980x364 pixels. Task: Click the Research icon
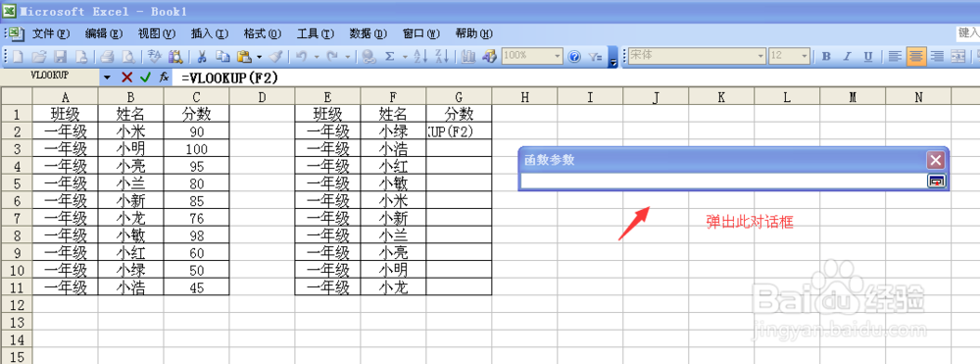pos(175,56)
